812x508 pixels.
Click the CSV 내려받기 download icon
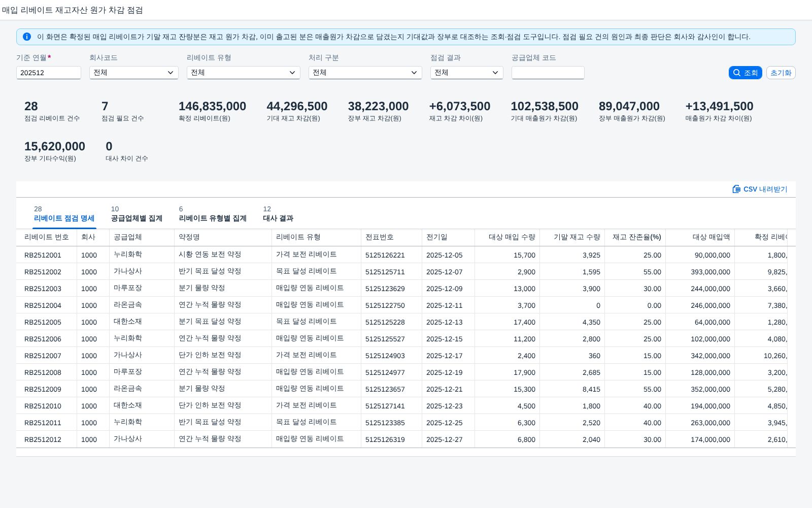point(736,189)
